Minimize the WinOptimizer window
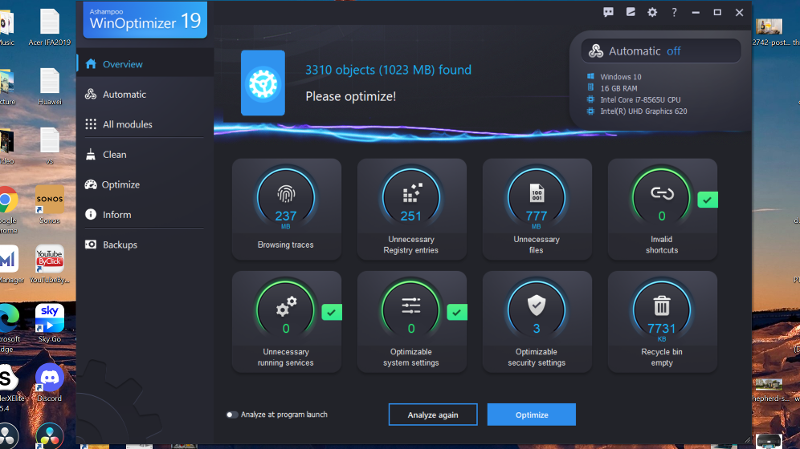This screenshot has width=800, height=449. click(x=695, y=12)
